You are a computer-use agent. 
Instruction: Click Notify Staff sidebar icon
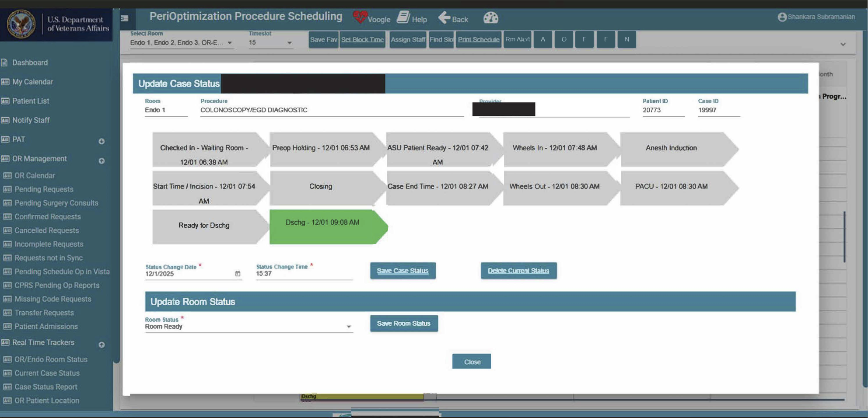(5, 120)
